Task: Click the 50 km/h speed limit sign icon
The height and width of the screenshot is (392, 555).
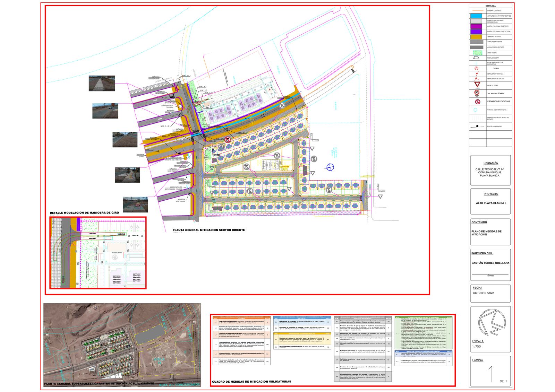Action: (477, 93)
